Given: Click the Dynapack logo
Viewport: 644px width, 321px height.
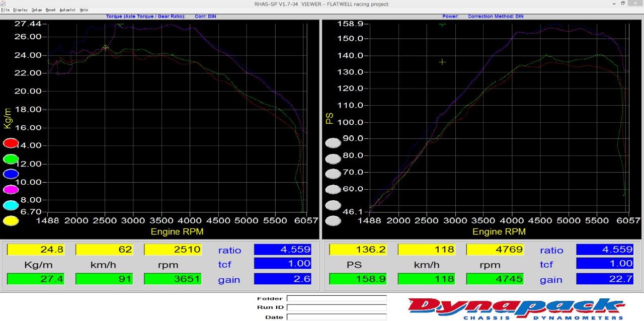Looking at the screenshot, I should (x=516, y=309).
